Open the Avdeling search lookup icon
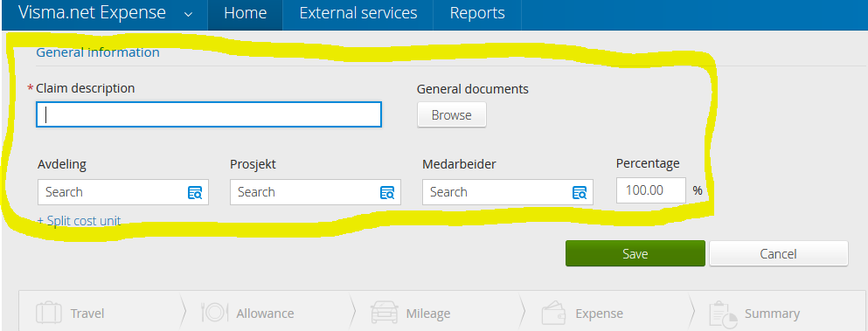The width and height of the screenshot is (868, 331). click(195, 193)
